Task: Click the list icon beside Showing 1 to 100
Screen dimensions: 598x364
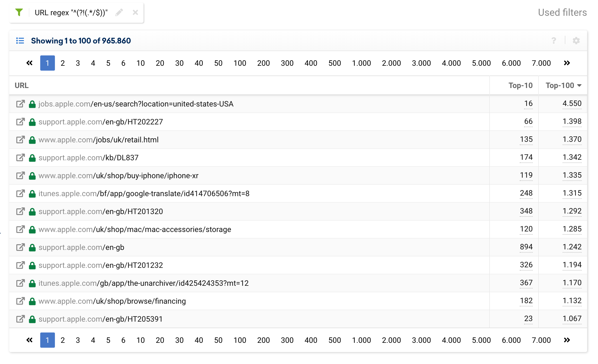Action: 20,41
